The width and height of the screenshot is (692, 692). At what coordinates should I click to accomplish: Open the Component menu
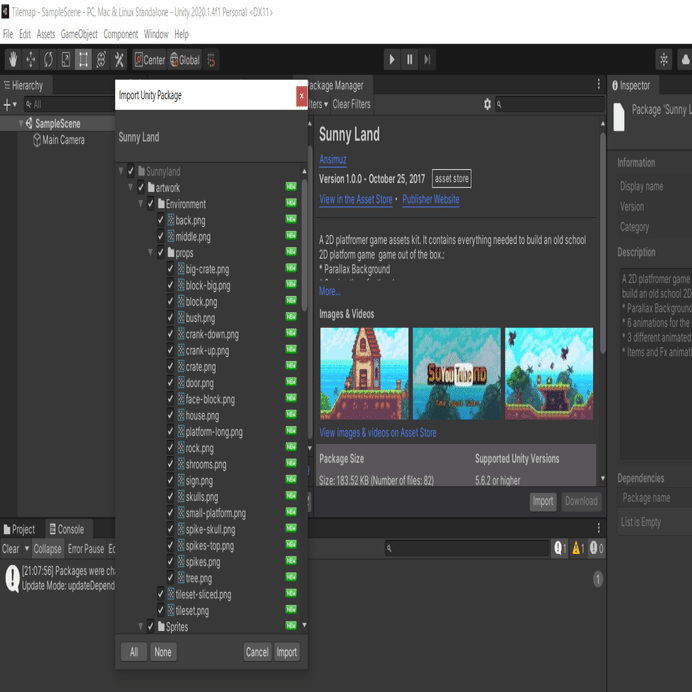click(x=120, y=34)
